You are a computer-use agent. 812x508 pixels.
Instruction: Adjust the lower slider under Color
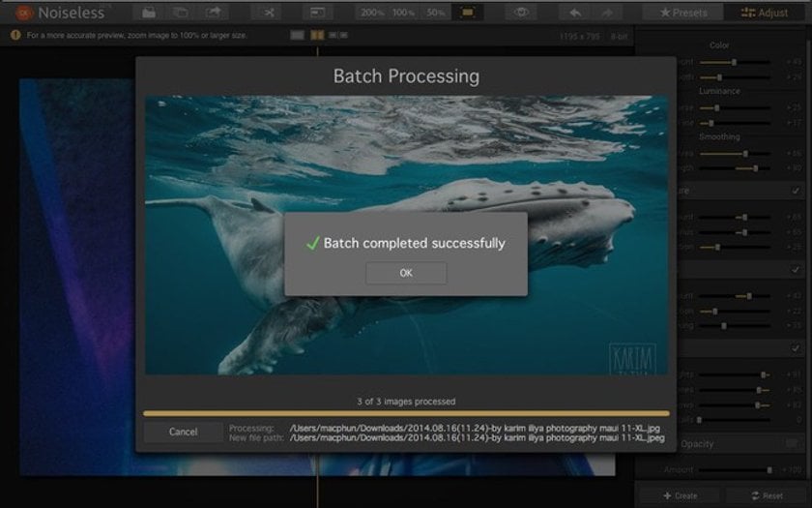click(x=735, y=77)
